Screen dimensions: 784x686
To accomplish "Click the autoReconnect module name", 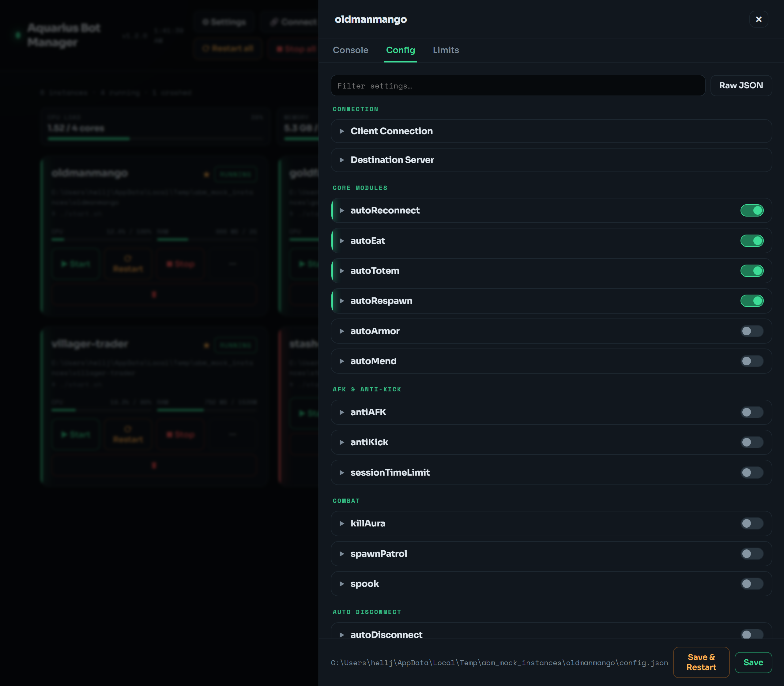I will click(x=385, y=211).
